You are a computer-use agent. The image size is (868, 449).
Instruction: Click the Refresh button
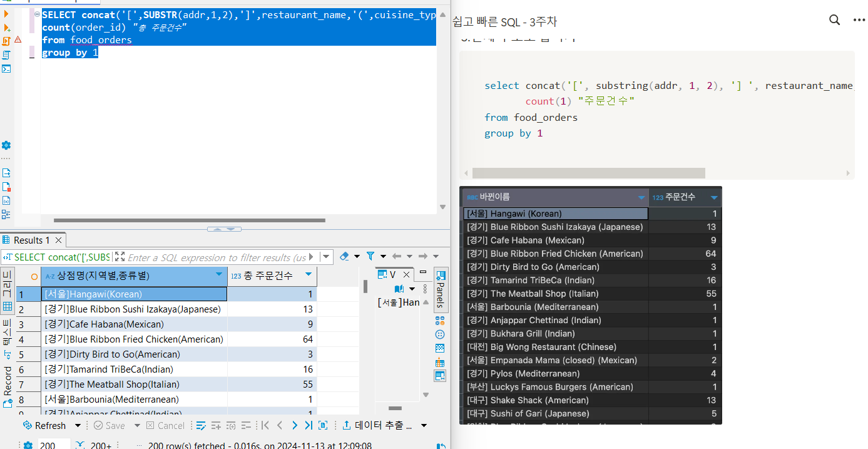tap(44, 425)
